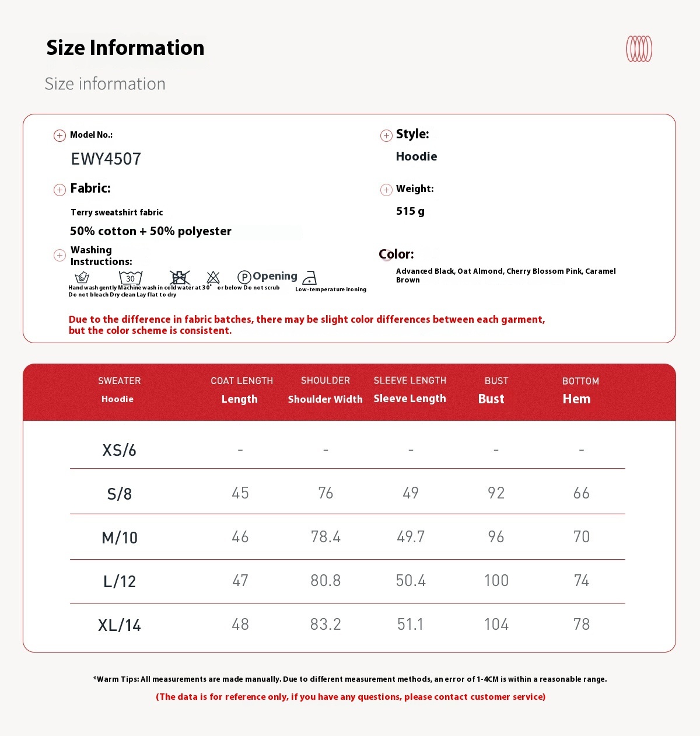Click the 30° machine wash icon
This screenshot has width=700, height=736.
130,277
